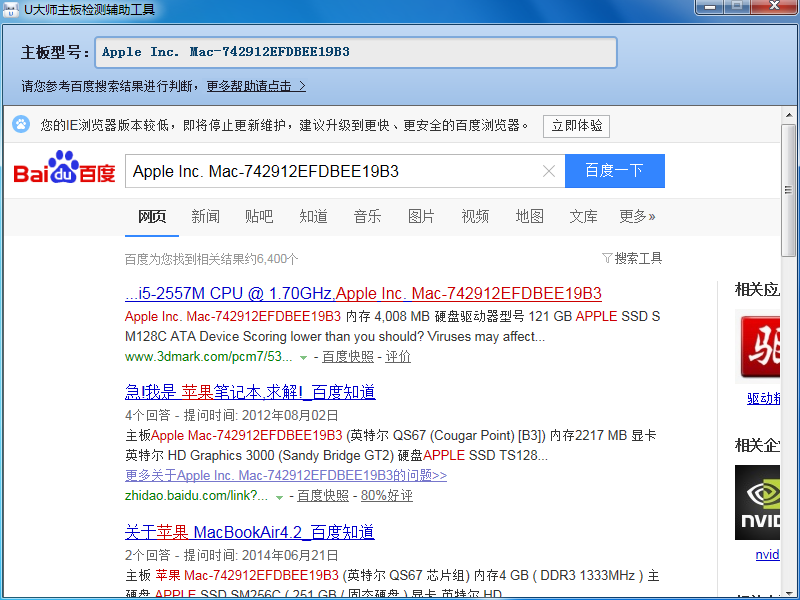The width and height of the screenshot is (800, 600).
Task: Open the search tools filter
Action: 632,258
